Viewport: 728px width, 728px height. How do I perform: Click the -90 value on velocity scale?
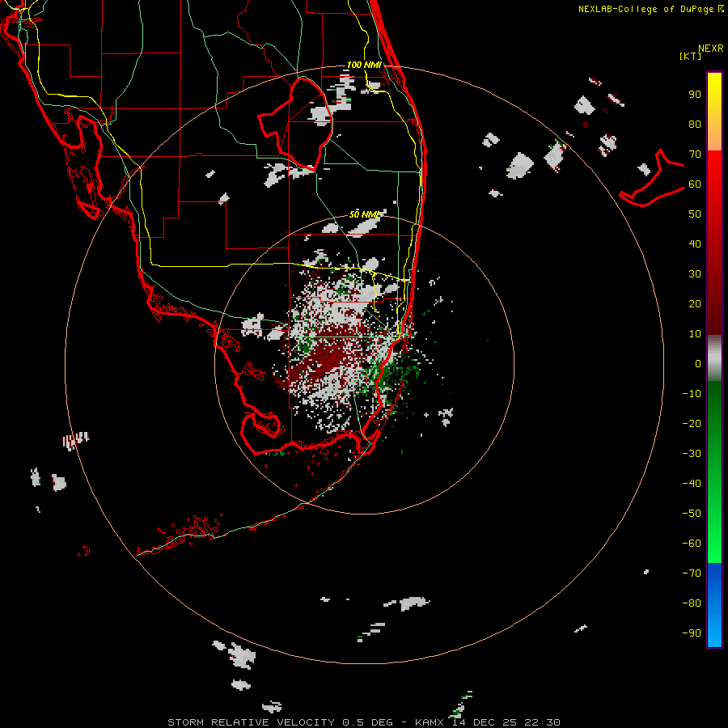coord(692,633)
